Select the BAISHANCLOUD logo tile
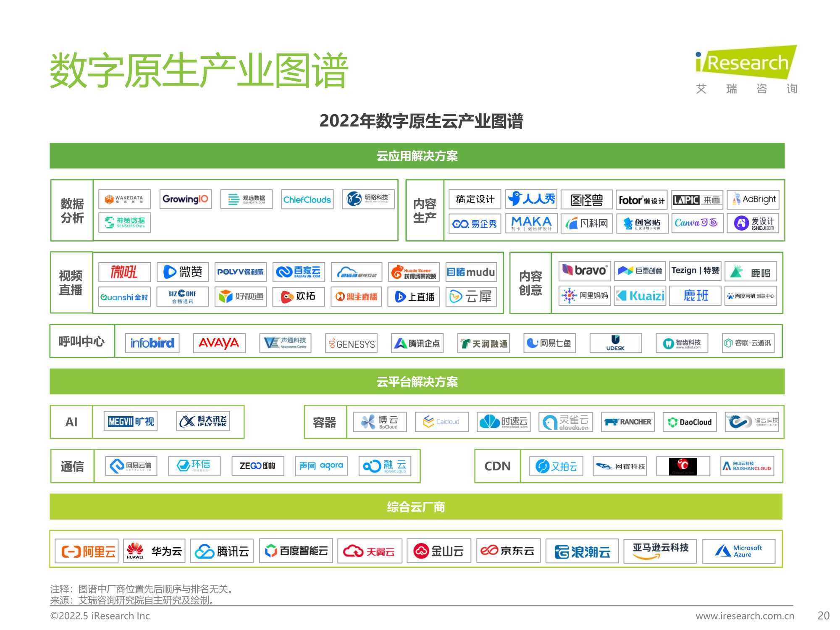840x630 pixels. pos(747,466)
